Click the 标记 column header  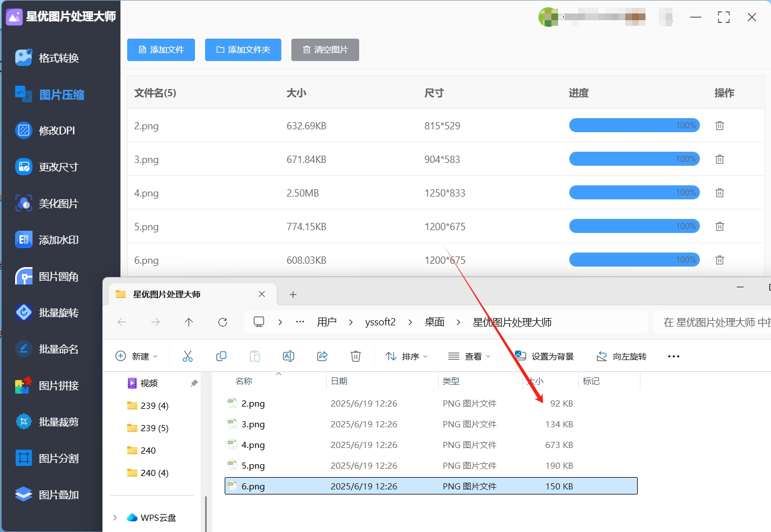591,381
